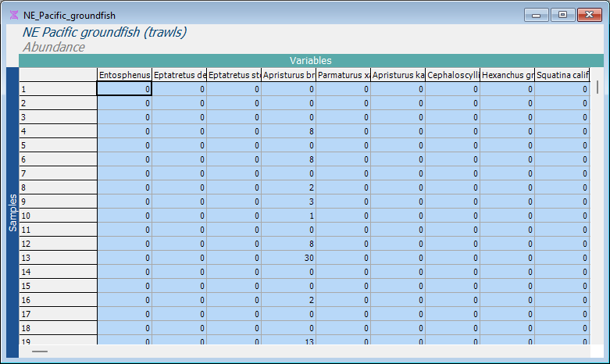Viewport: 610px width, 364px height.
Task: Select row header for sample 13
Action: point(58,258)
